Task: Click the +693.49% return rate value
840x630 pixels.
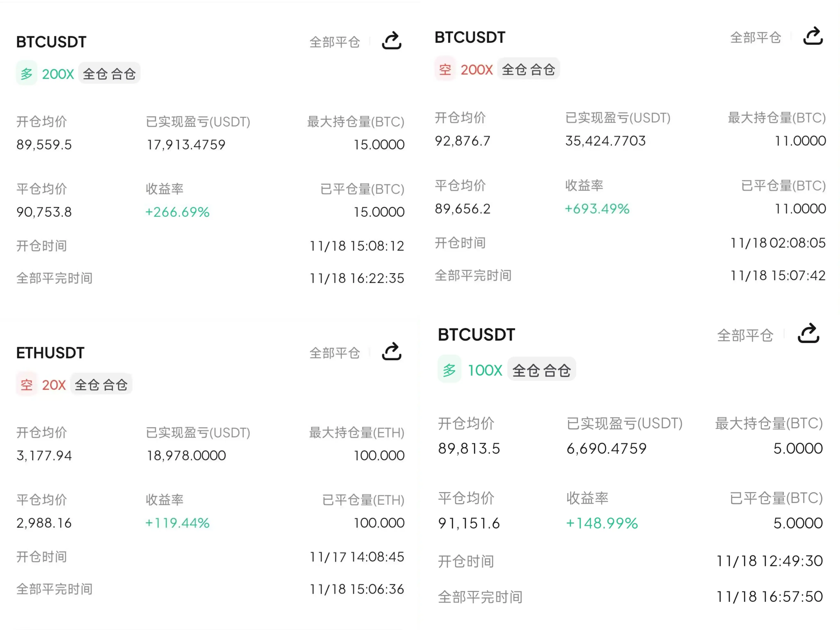Action: point(597,209)
